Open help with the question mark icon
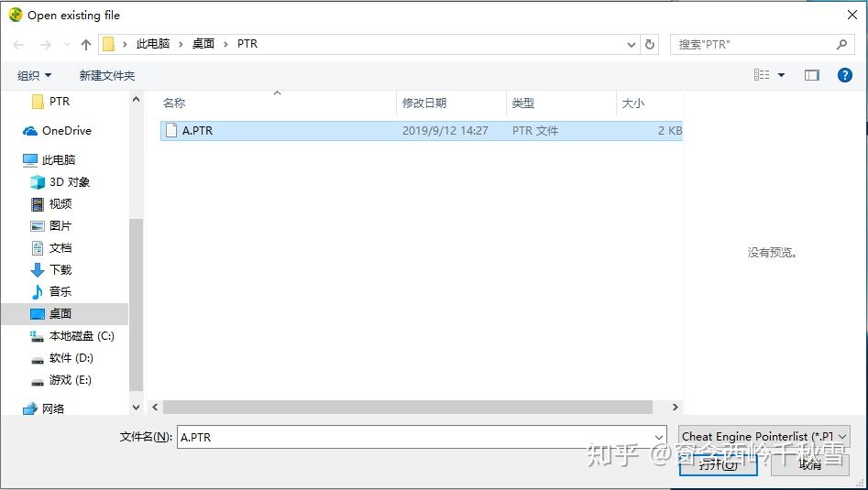 [x=845, y=75]
